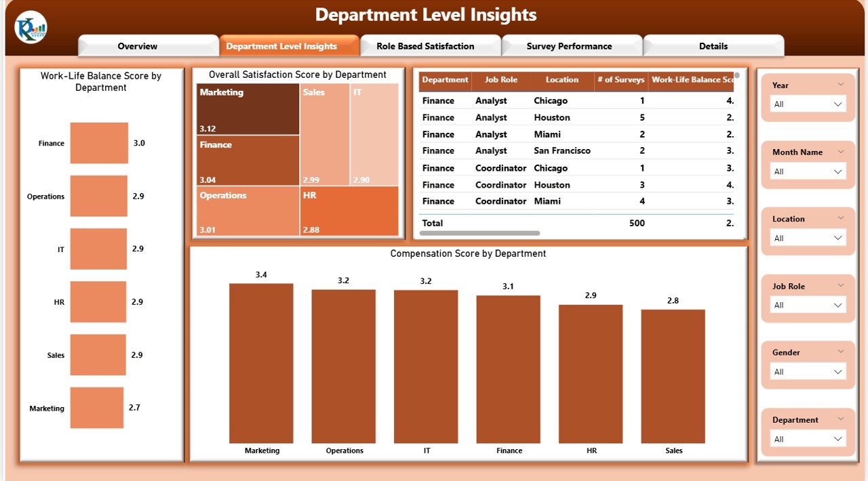Click the Miami cell in the Analyst row

pyautogui.click(x=547, y=134)
